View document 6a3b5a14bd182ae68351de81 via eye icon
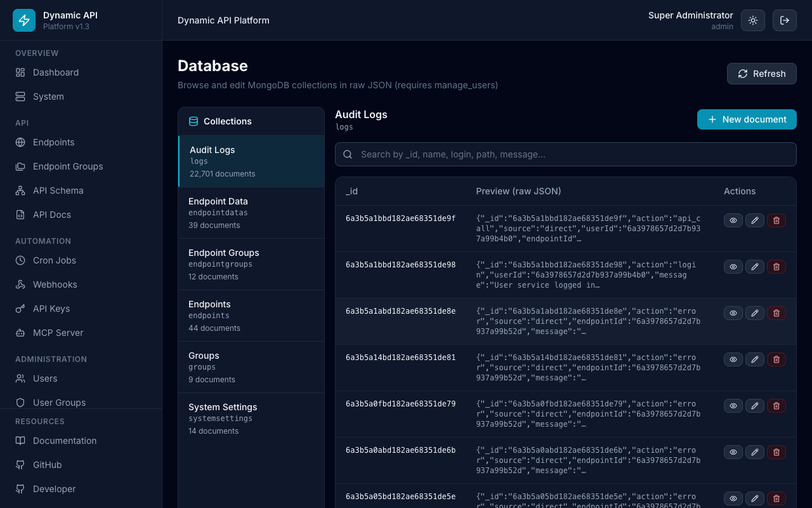The image size is (812, 508). pos(733,359)
